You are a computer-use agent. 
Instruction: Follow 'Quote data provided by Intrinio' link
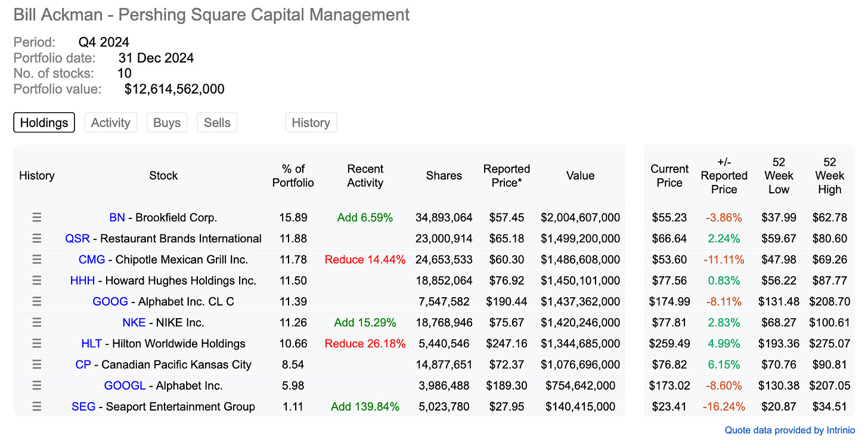(x=790, y=430)
